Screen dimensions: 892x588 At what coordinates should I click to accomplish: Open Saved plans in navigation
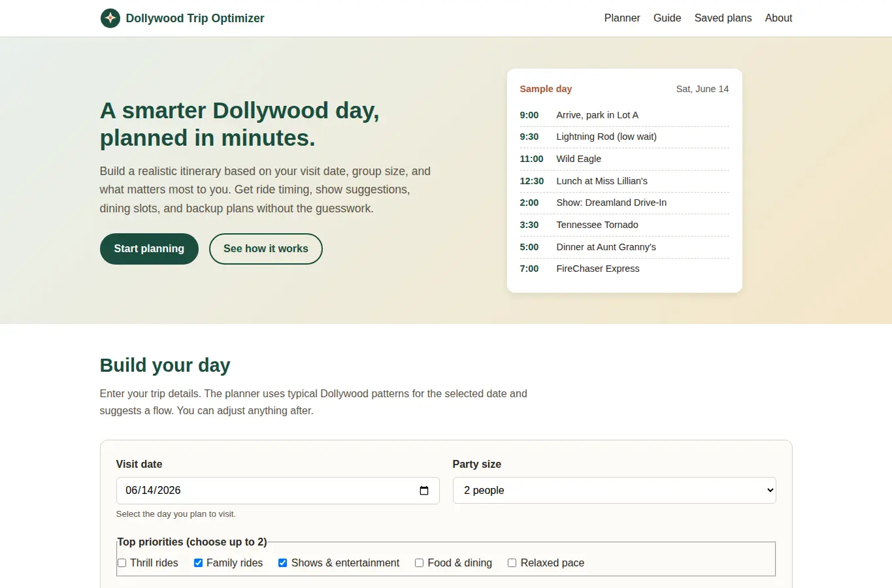pyautogui.click(x=723, y=18)
